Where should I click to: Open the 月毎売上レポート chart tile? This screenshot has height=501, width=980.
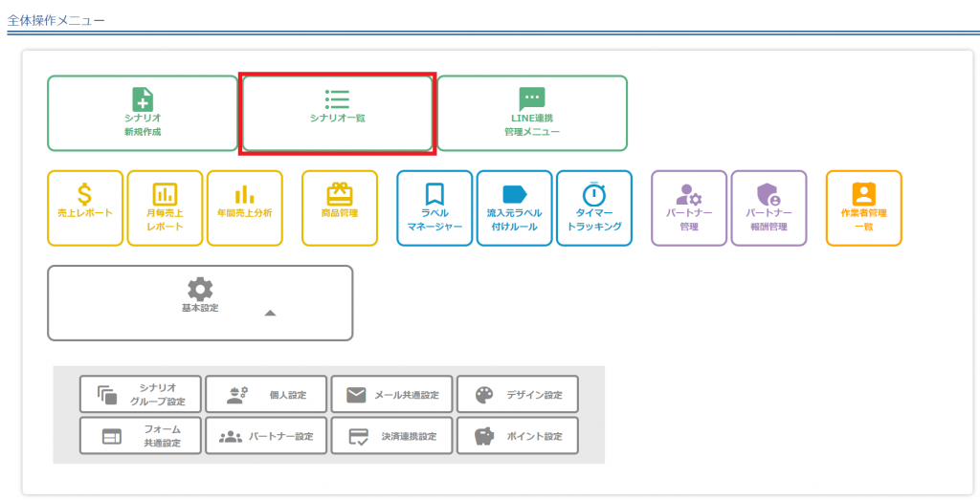click(x=165, y=208)
